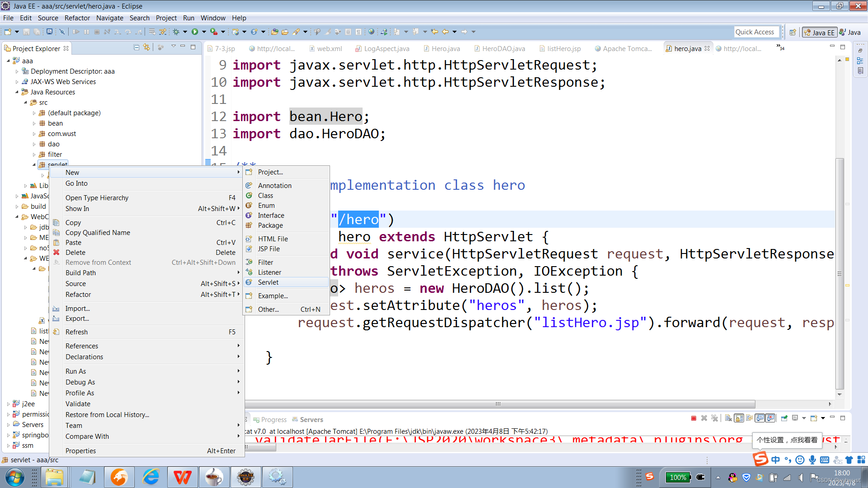Screen dimensions: 868x488
Task: Open the Search dialog via the flashlight toolbar icon
Action: pos(296,32)
